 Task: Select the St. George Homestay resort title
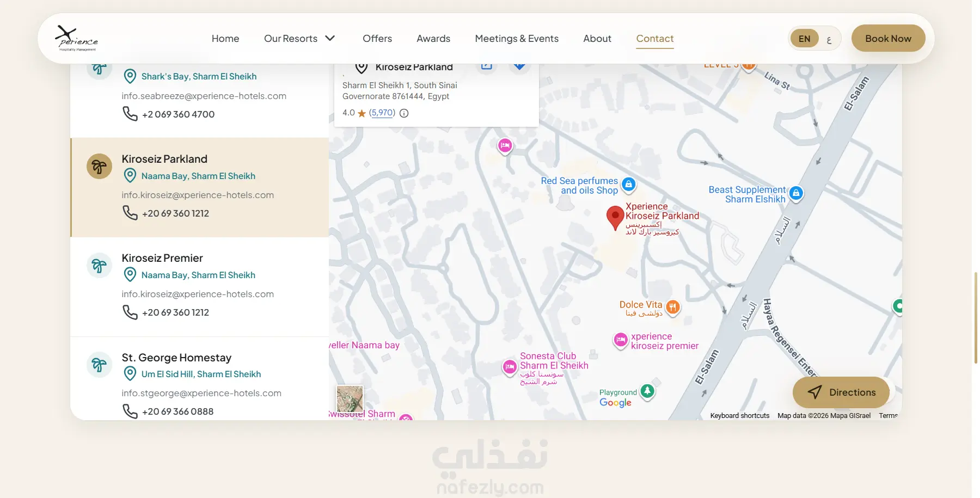(x=176, y=358)
